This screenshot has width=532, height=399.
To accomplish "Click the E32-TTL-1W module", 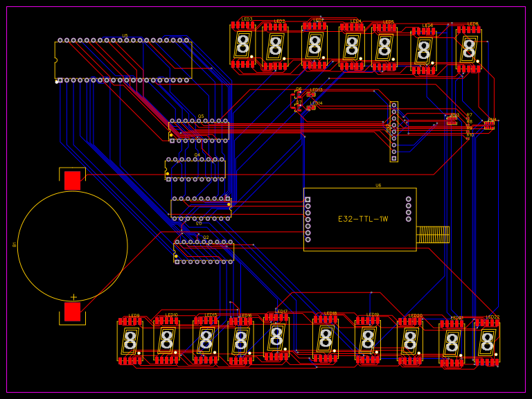I will pos(360,219).
